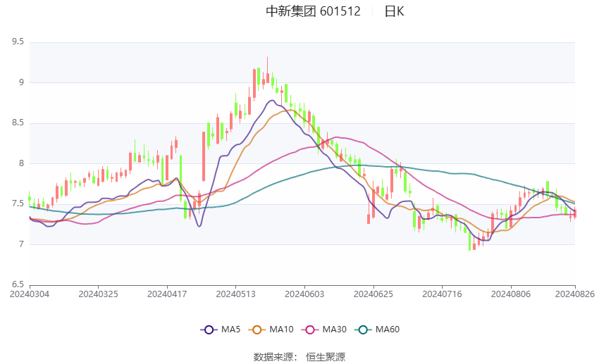Click x-axis date label 20240603

304,294
